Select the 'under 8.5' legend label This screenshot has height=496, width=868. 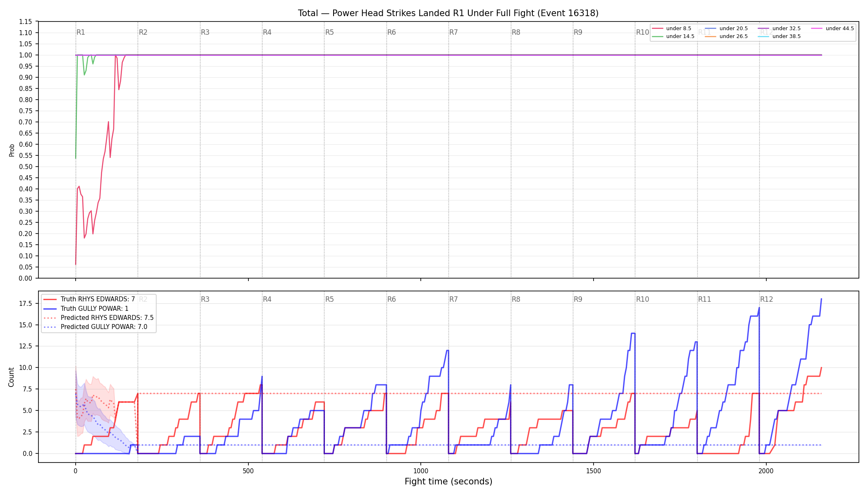pyautogui.click(x=679, y=29)
